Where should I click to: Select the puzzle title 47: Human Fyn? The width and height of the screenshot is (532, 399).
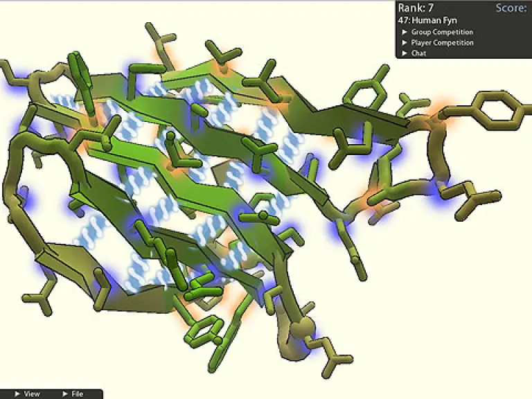pos(427,20)
